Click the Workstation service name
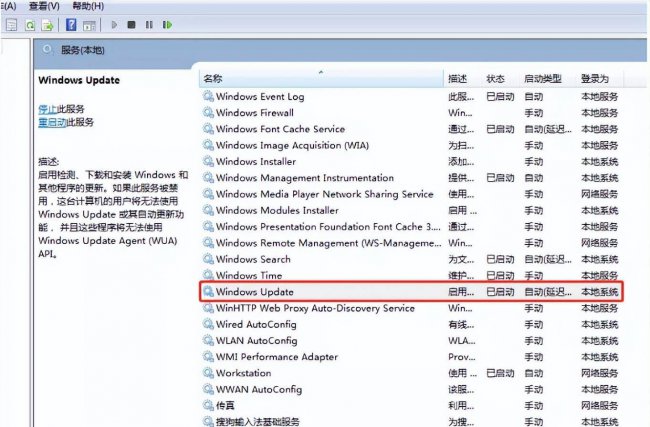Viewport: 650px width, 427px height. 243,373
